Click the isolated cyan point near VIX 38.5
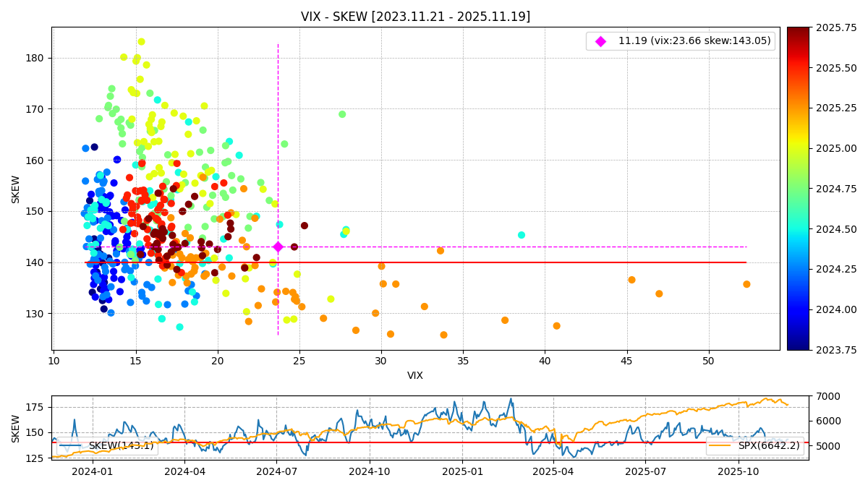This screenshot has width=868, height=488. [x=522, y=235]
